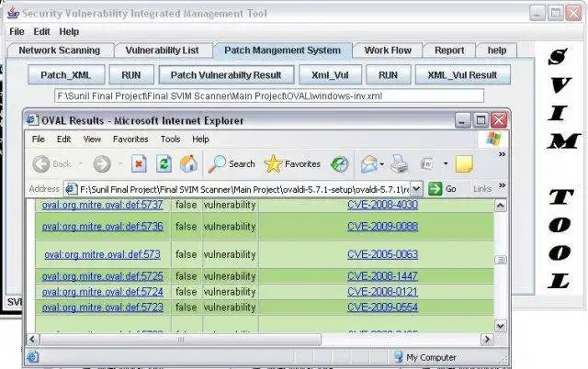Open the Mail icon dropdown arrow
The width and height of the screenshot is (588, 369).
click(x=382, y=164)
